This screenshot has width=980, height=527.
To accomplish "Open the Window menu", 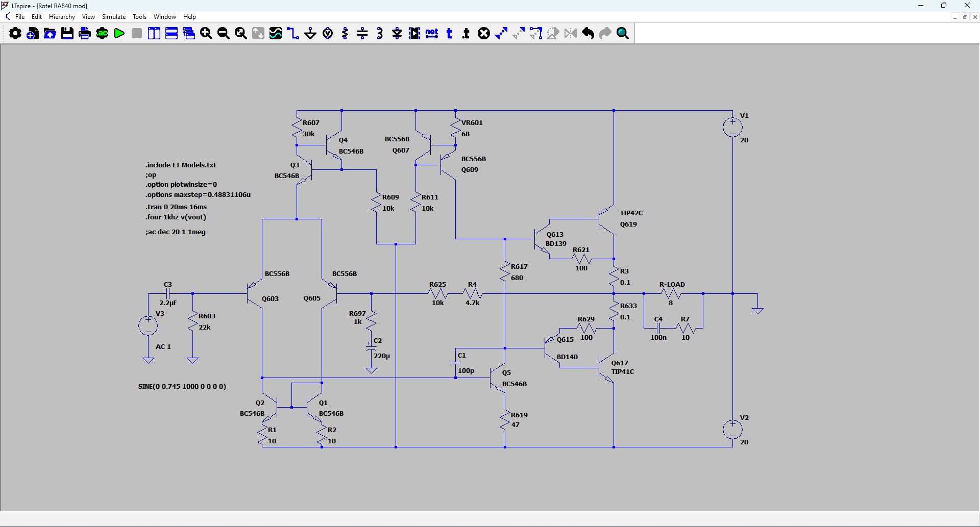I will point(165,17).
